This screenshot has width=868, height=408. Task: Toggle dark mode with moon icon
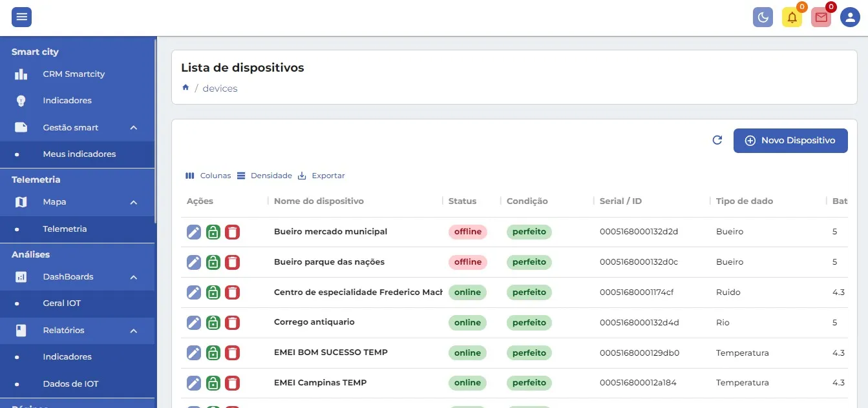[763, 17]
